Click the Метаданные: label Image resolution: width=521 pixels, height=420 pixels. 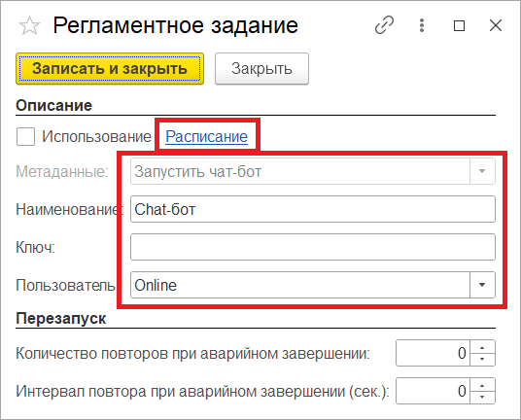pos(62,172)
